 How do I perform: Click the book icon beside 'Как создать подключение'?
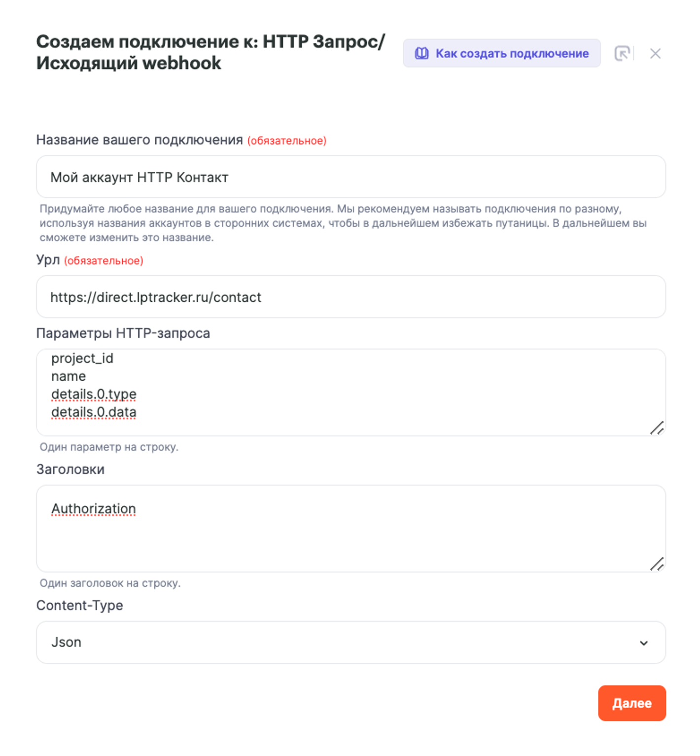point(421,53)
